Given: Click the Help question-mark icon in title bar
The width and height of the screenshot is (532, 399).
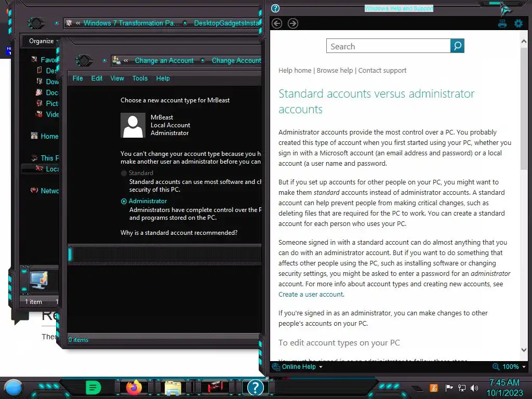Looking at the screenshot, I should (275, 8).
